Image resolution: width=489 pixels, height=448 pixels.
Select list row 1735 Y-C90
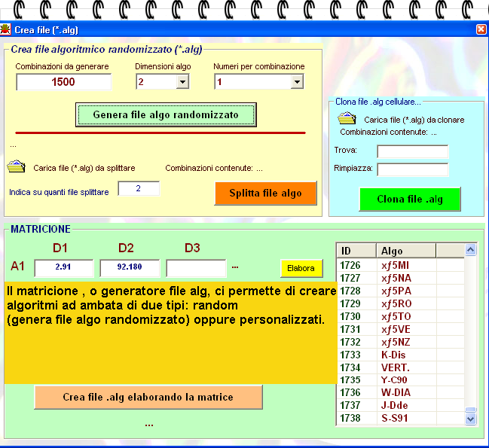coord(400,380)
